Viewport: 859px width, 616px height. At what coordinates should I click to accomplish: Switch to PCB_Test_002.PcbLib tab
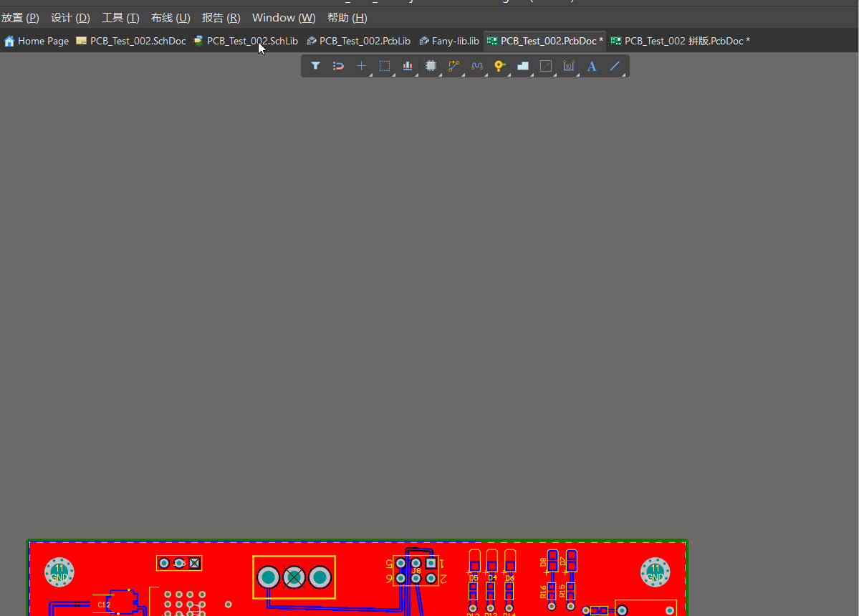(x=359, y=41)
